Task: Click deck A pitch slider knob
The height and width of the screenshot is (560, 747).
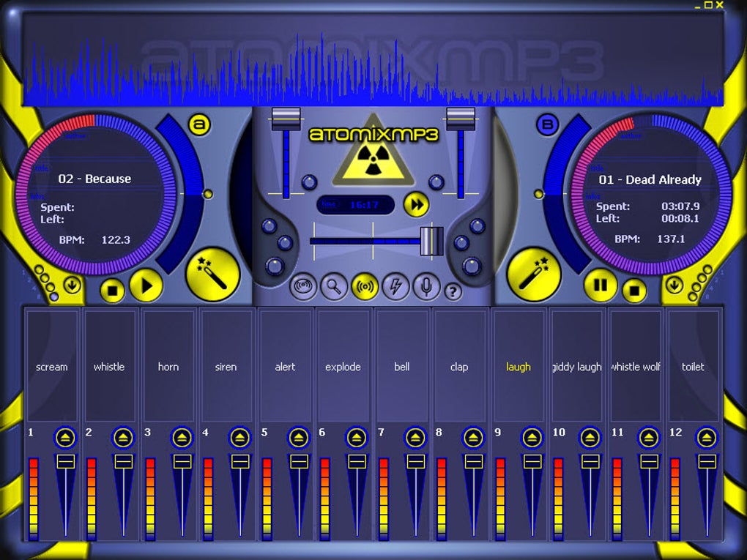Action: [208, 194]
